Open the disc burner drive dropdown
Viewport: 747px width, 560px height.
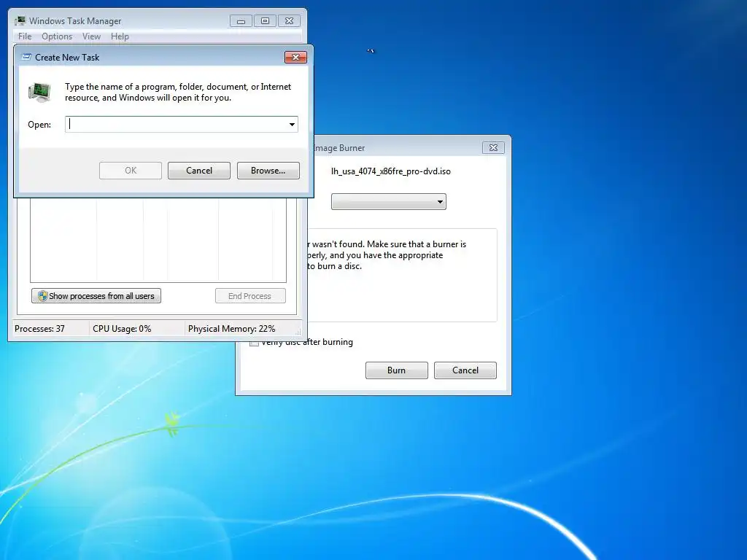[x=389, y=201]
